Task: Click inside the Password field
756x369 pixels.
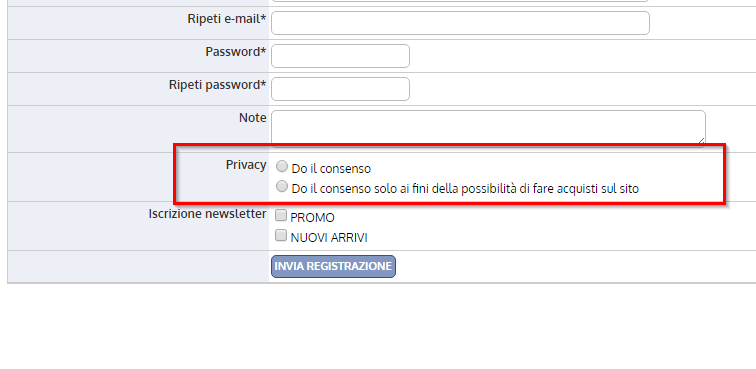Action: (x=340, y=56)
